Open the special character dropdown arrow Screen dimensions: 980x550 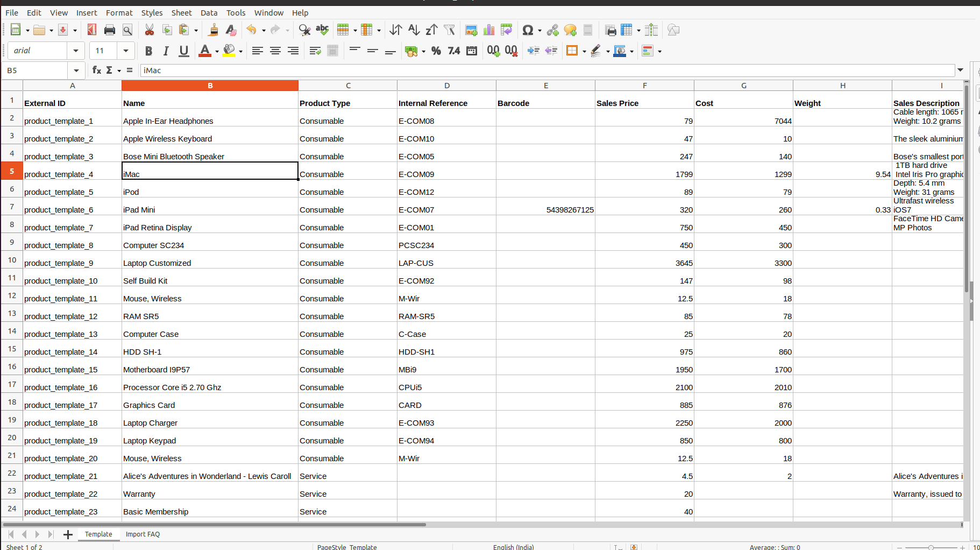point(539,31)
